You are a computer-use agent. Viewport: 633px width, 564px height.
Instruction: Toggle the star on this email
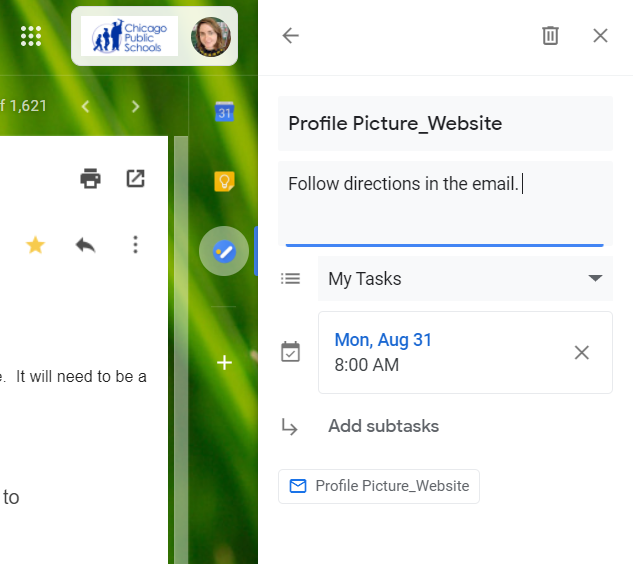point(36,245)
